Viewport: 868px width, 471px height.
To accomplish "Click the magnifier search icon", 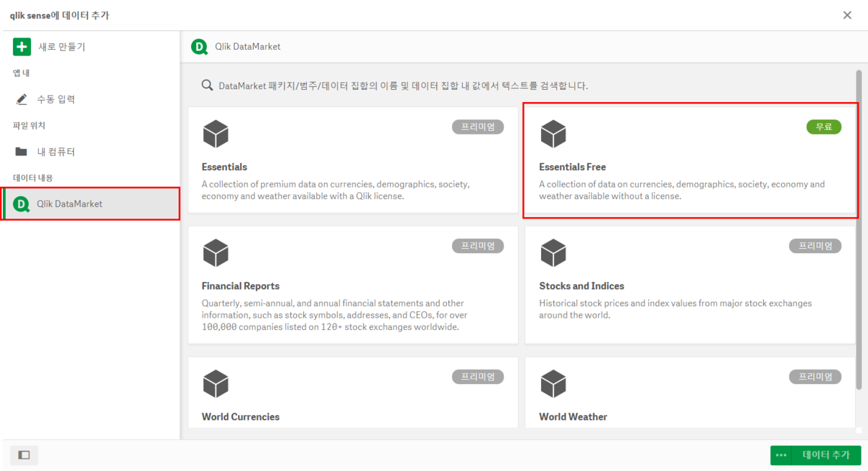I will (x=207, y=85).
